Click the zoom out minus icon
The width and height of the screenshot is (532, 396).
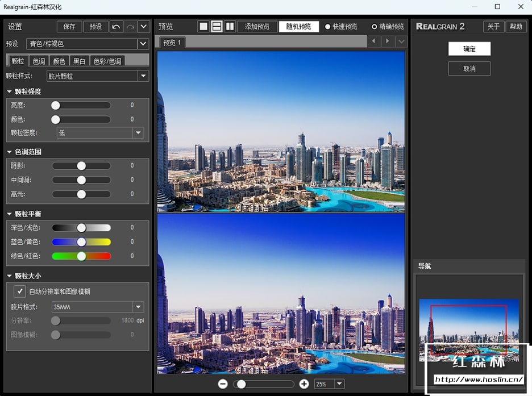(x=223, y=384)
